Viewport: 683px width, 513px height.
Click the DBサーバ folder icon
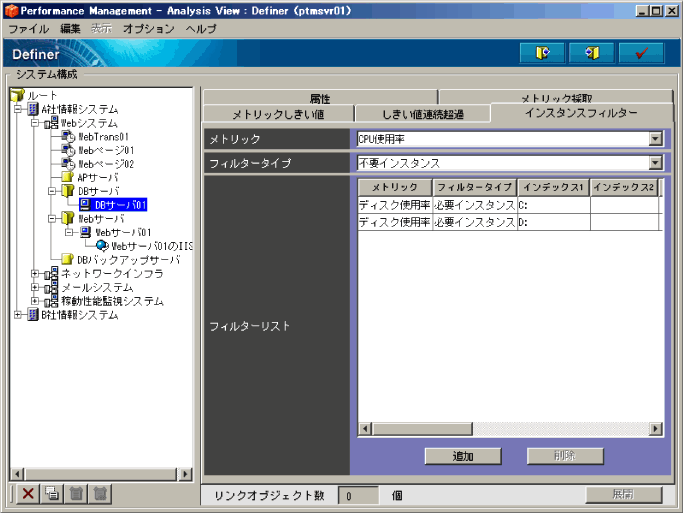[x=68, y=191]
